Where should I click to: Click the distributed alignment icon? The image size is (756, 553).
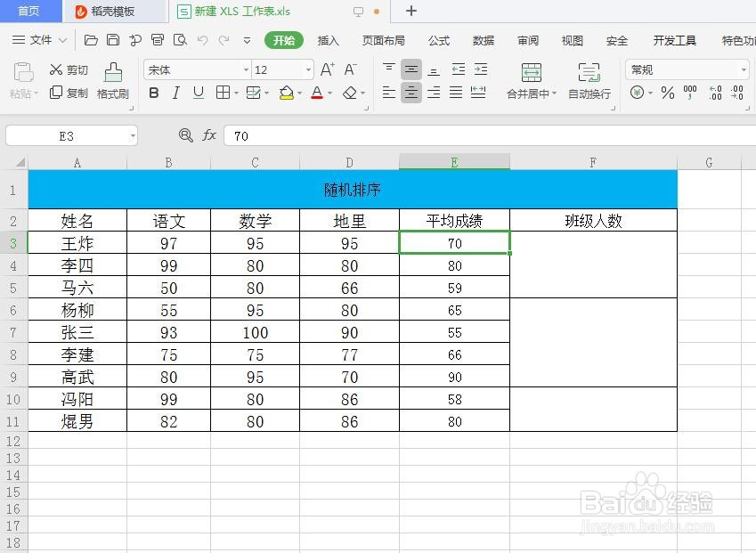click(478, 92)
